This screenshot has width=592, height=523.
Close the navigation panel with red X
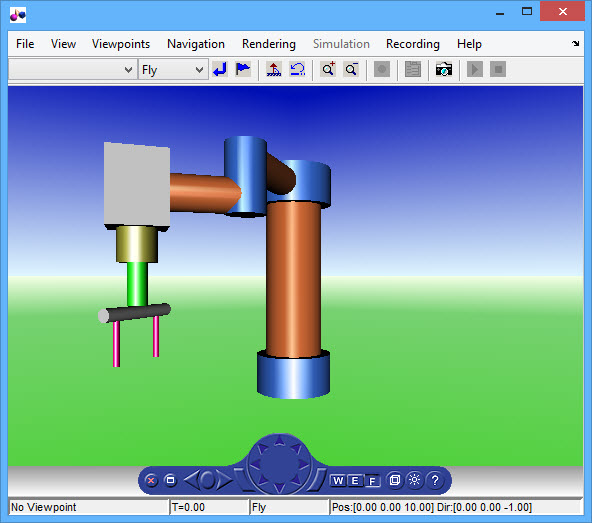[x=151, y=480]
